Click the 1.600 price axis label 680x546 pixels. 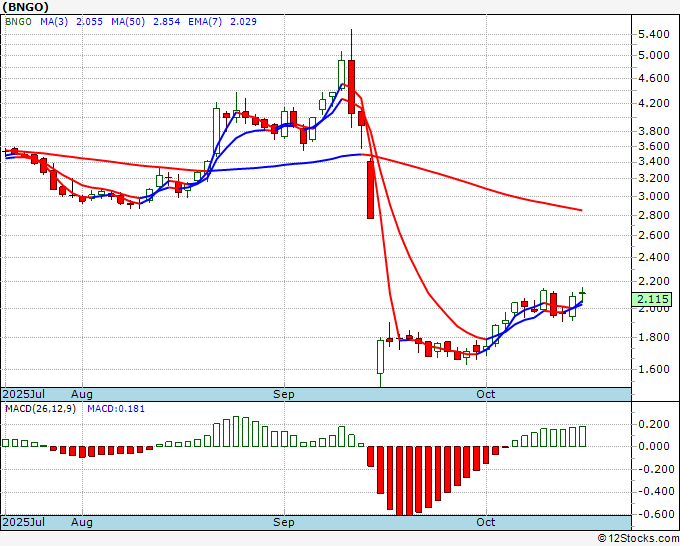(652, 370)
